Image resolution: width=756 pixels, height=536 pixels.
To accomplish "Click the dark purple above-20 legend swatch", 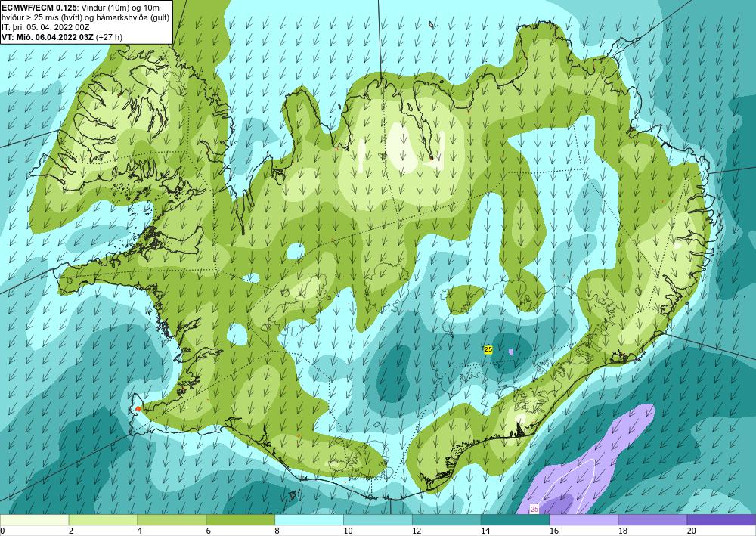I will pyautogui.click(x=721, y=520).
